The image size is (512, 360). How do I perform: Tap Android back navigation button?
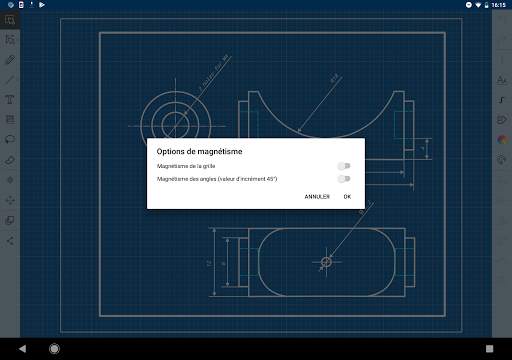click(x=22, y=349)
